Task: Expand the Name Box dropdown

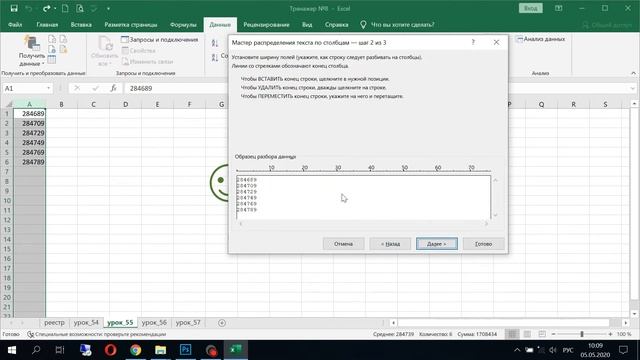Action: point(49,88)
